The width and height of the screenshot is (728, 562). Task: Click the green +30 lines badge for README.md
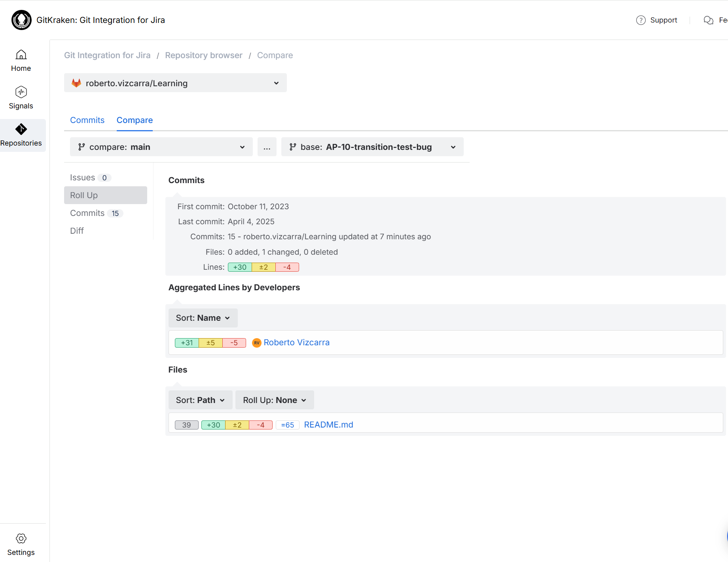(x=213, y=425)
